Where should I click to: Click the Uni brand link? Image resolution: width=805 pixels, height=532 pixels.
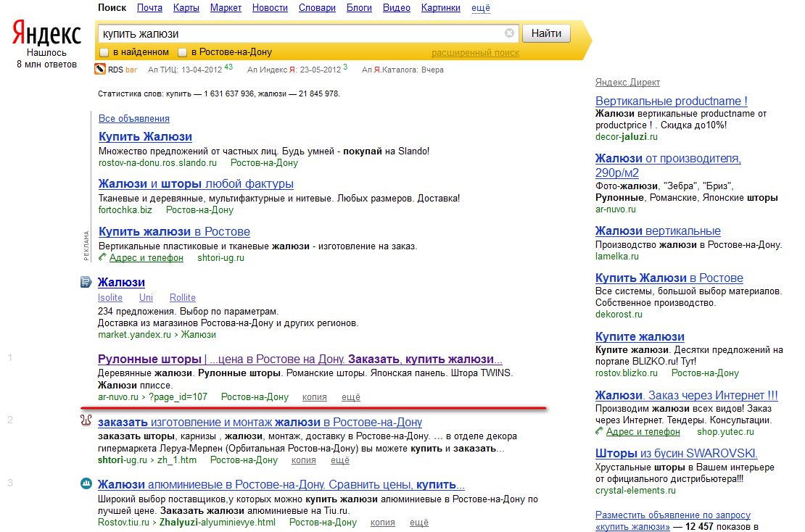point(146,298)
